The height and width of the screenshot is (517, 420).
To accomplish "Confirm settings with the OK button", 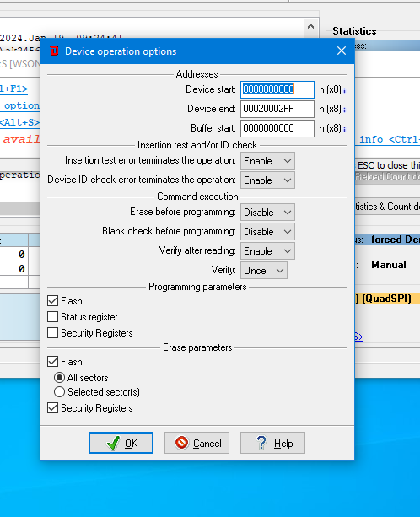I will click(121, 443).
